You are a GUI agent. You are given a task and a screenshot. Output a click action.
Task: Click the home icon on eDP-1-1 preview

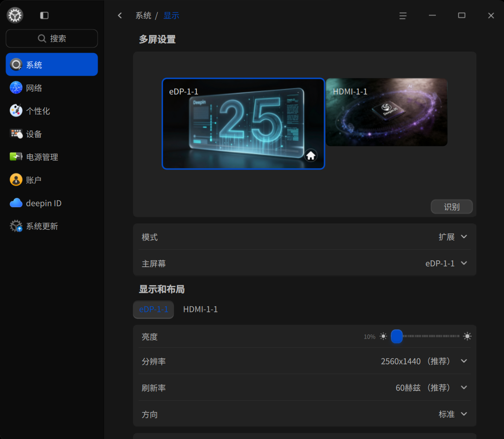click(x=311, y=155)
